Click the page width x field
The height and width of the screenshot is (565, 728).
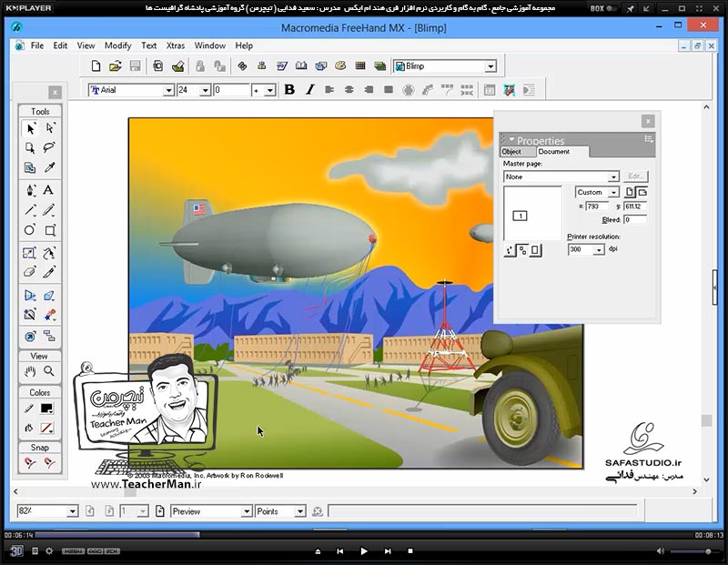tap(597, 207)
